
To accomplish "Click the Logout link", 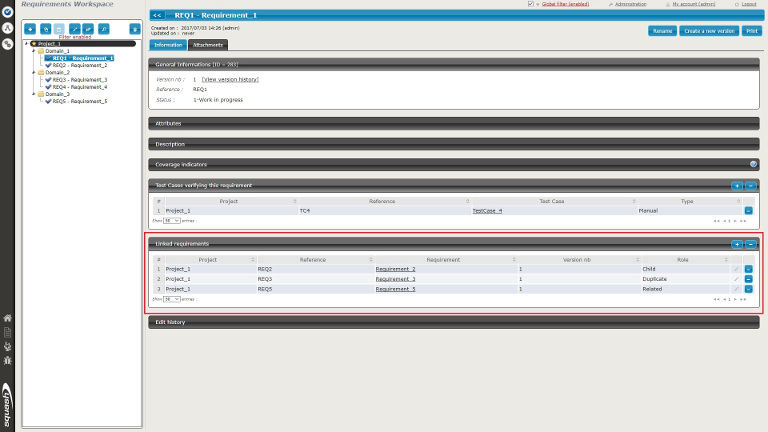I will tap(748, 4).
